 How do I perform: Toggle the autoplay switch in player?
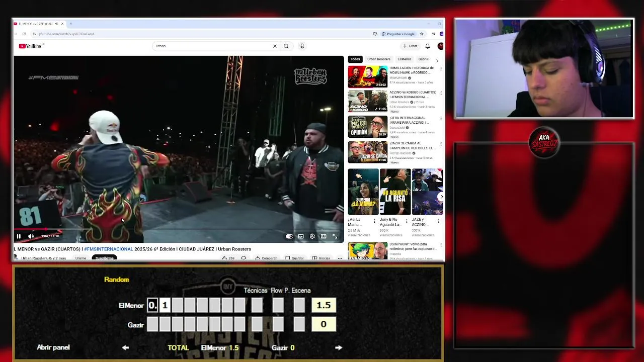289,236
